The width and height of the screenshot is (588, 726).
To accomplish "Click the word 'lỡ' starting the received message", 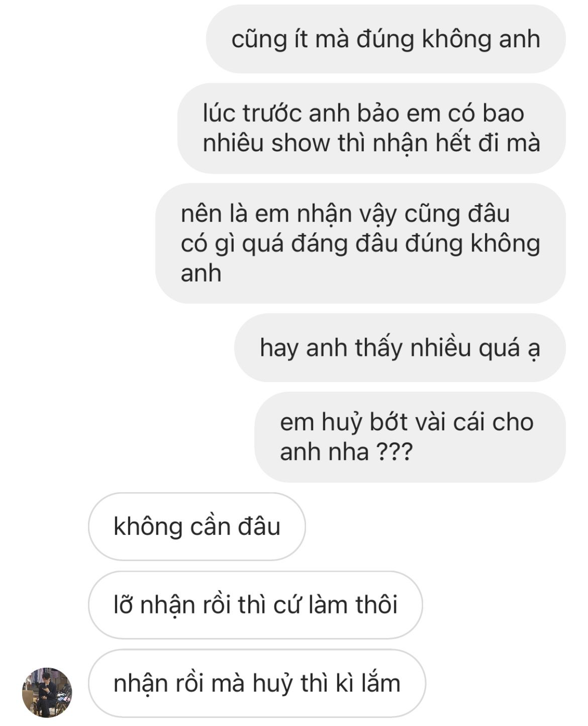I will pyautogui.click(x=123, y=605).
